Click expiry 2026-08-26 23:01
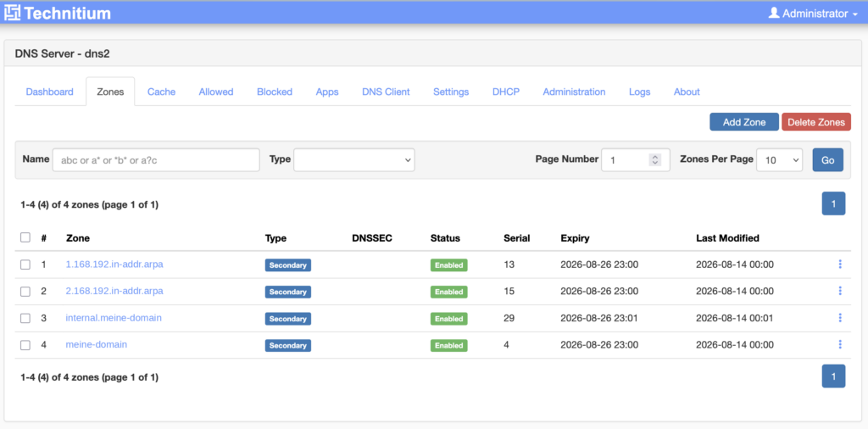 pos(599,318)
